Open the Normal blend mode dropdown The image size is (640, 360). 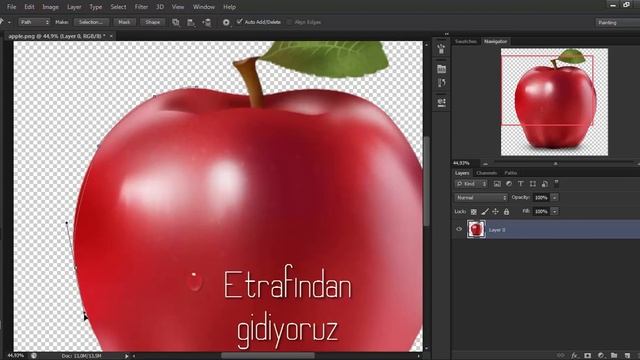tap(481, 198)
